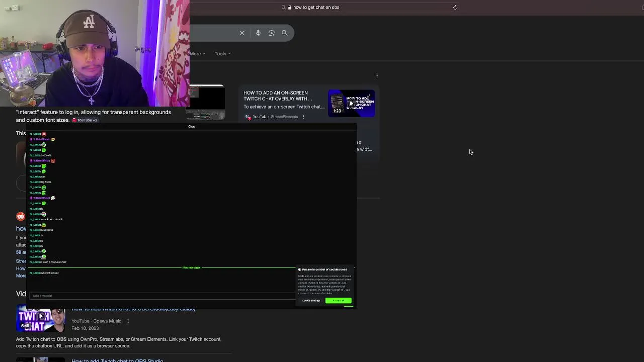Screen dimensions: 644x362
Task: Click chat message 'where the music'
Action: point(50,273)
